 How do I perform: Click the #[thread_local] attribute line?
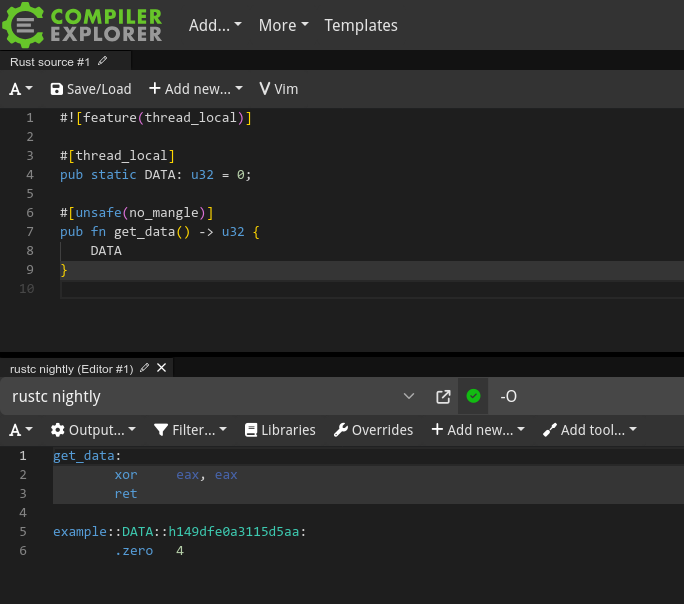(117, 156)
